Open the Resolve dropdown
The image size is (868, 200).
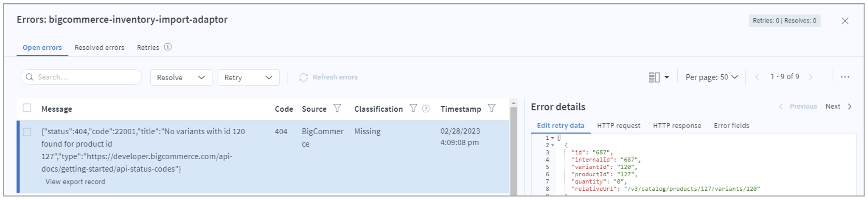181,77
